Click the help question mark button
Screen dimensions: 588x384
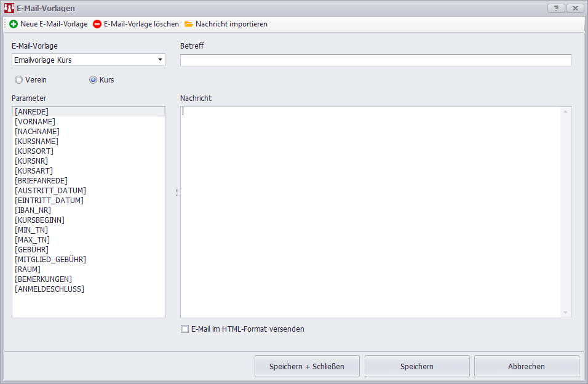click(555, 8)
